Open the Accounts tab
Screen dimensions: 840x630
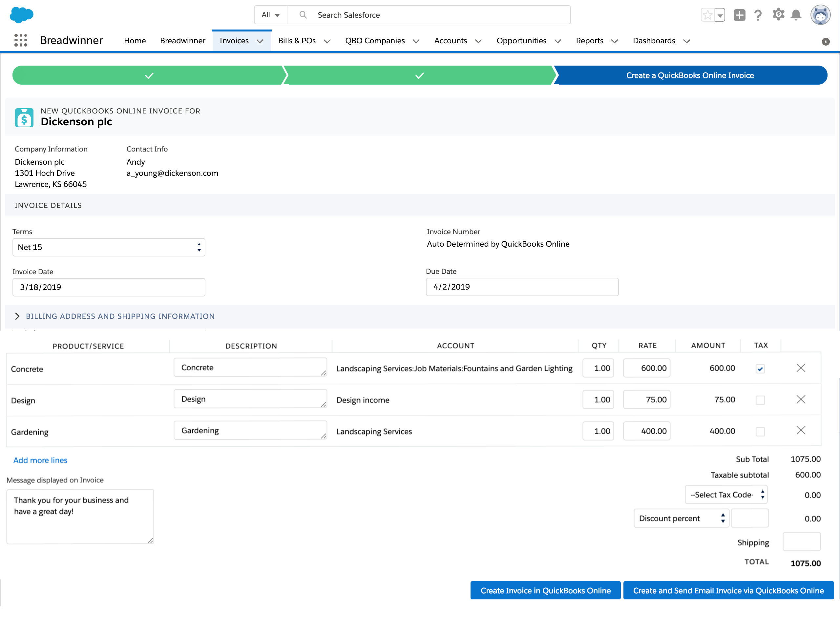click(x=451, y=41)
